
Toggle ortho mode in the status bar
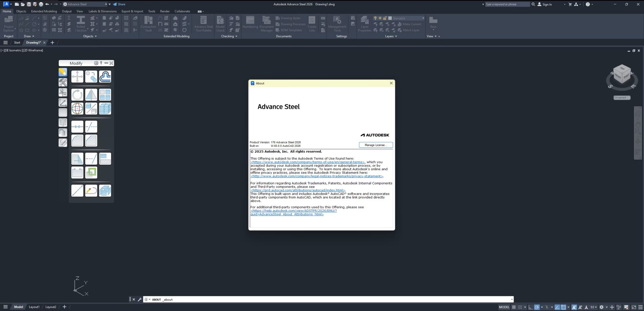530,307
